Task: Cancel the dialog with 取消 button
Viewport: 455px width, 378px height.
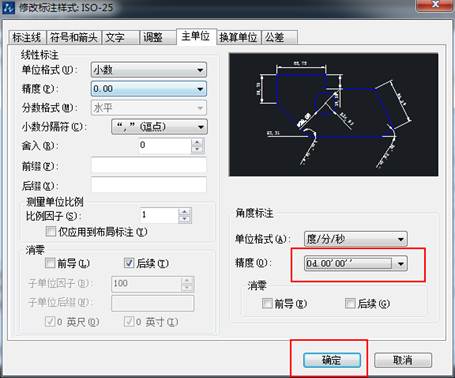Action: coord(403,360)
